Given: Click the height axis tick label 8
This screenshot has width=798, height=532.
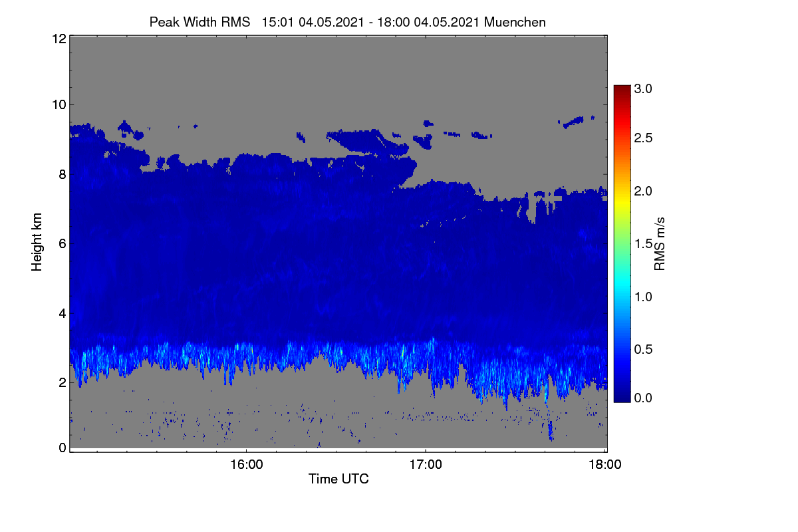Looking at the screenshot, I should coord(62,174).
